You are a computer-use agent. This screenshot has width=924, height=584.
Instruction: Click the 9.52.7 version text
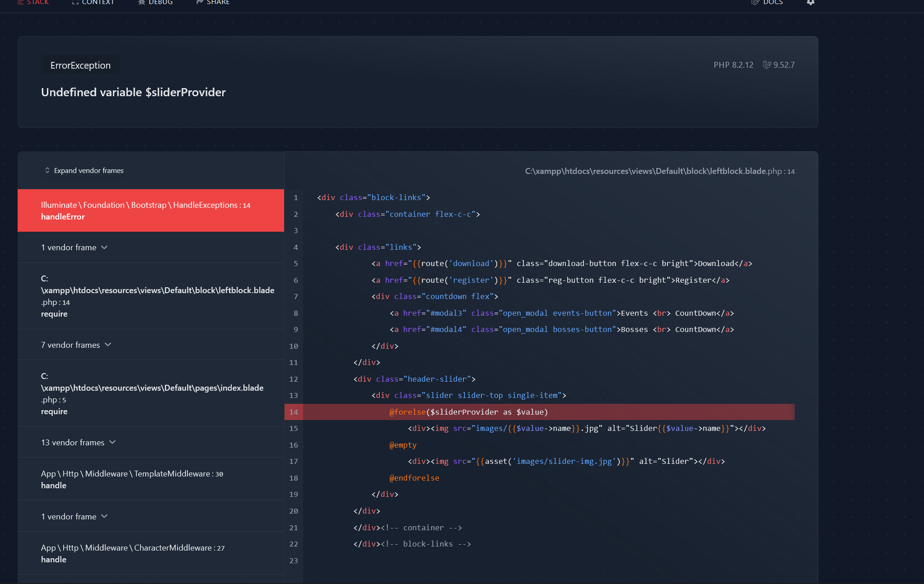pyautogui.click(x=784, y=65)
